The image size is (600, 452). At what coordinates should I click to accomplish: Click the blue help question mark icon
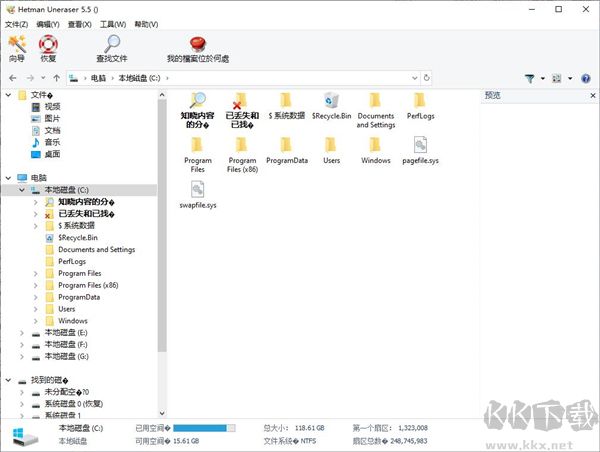pos(586,77)
